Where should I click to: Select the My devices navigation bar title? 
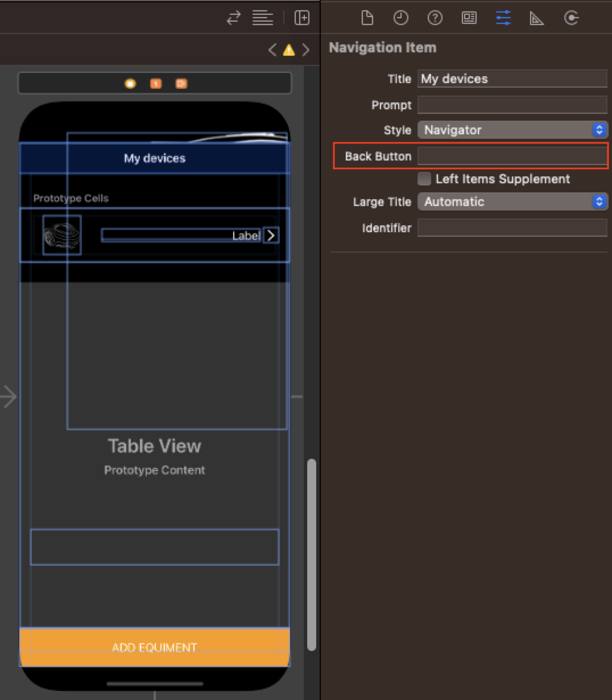pos(154,158)
